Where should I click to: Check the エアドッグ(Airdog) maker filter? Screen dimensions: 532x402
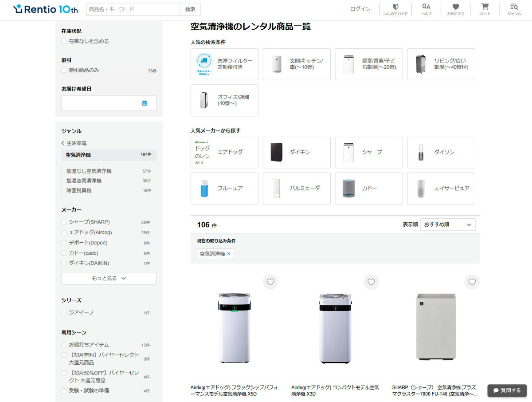(x=64, y=233)
